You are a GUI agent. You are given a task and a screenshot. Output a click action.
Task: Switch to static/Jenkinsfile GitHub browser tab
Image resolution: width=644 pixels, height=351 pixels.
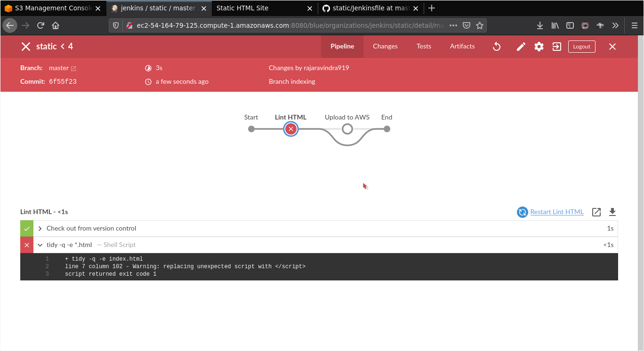371,8
